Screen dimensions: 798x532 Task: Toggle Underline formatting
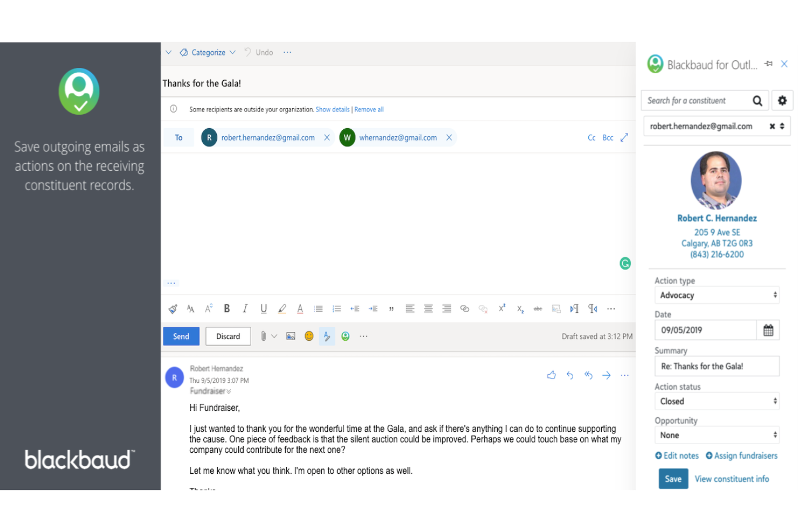[x=264, y=309]
